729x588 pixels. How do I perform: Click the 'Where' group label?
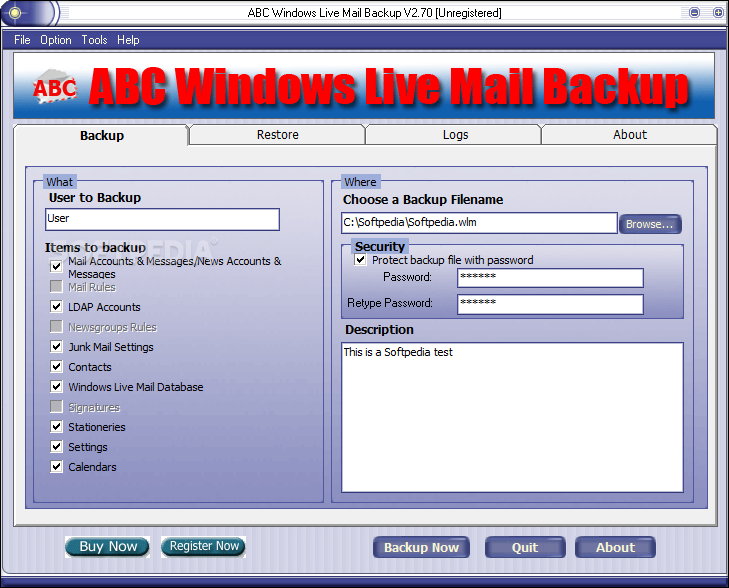[x=360, y=182]
